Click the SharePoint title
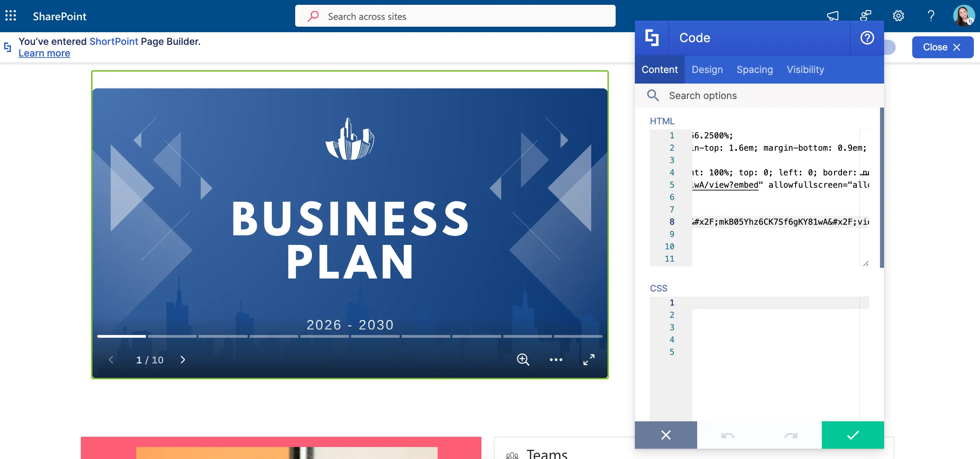This screenshot has width=980, height=459. (x=59, y=16)
